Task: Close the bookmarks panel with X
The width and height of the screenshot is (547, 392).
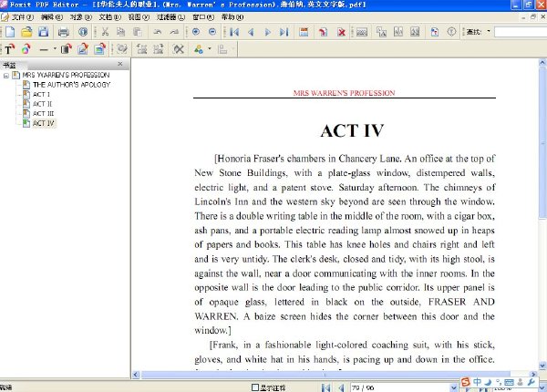Action: tap(120, 64)
